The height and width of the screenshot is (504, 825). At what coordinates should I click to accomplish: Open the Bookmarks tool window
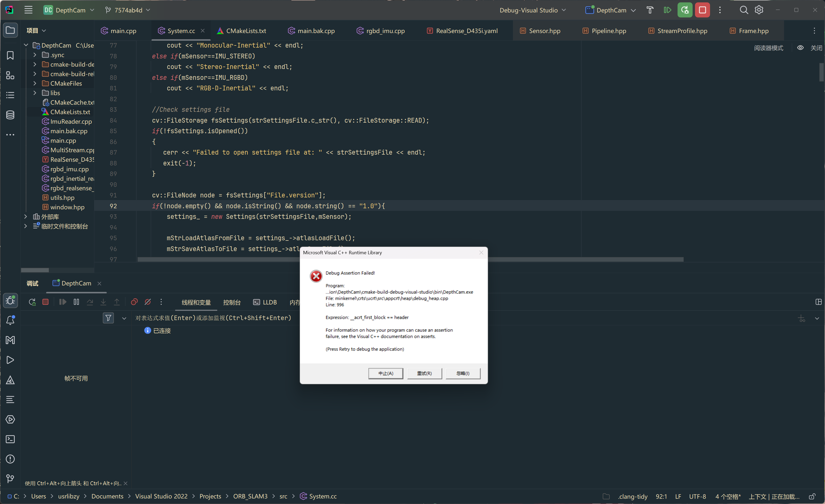tap(10, 55)
